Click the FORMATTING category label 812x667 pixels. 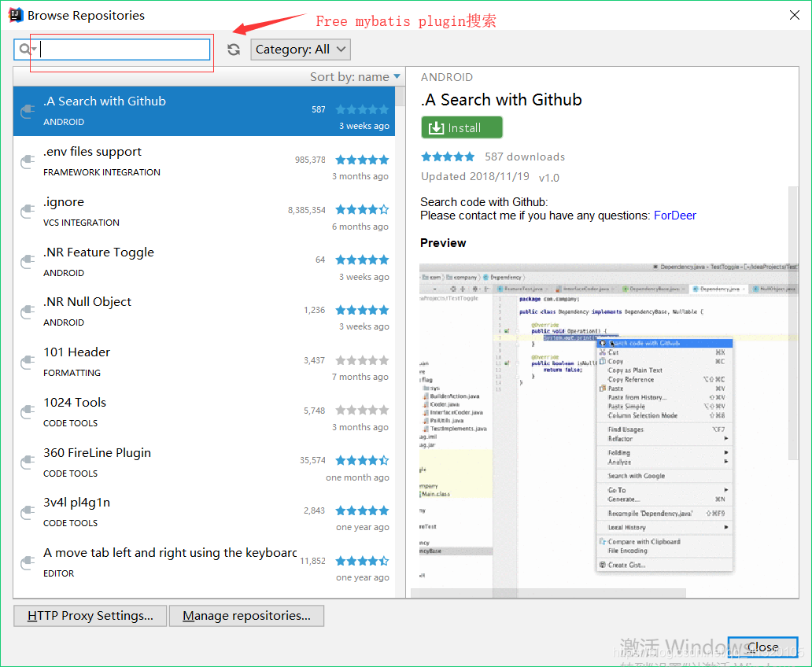(x=72, y=373)
